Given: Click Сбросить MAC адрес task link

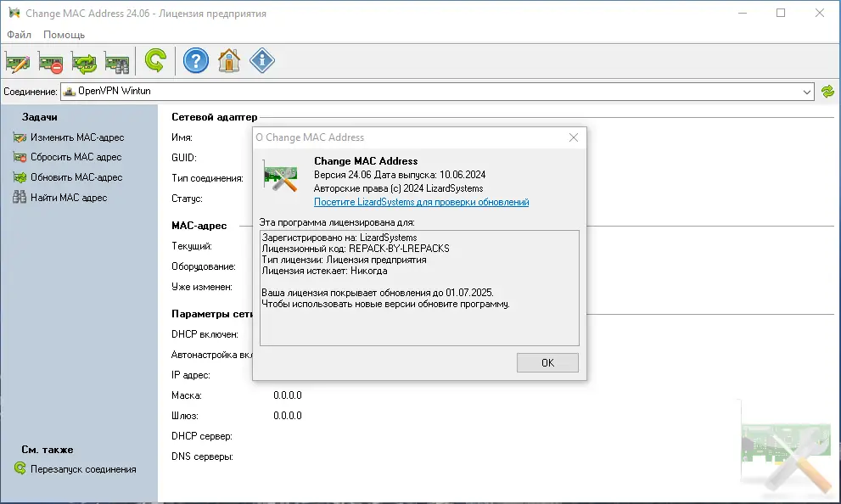Looking at the screenshot, I should point(76,157).
